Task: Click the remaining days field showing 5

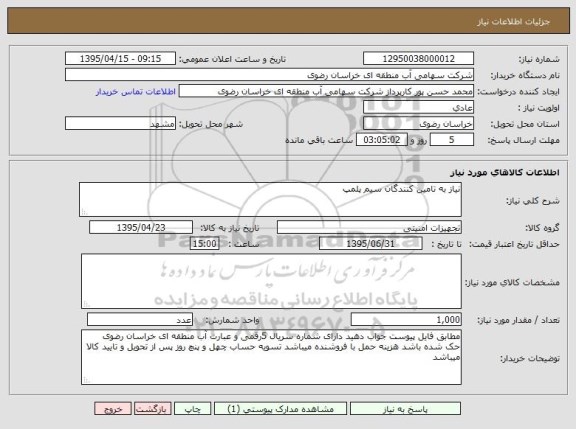Action: [451, 140]
